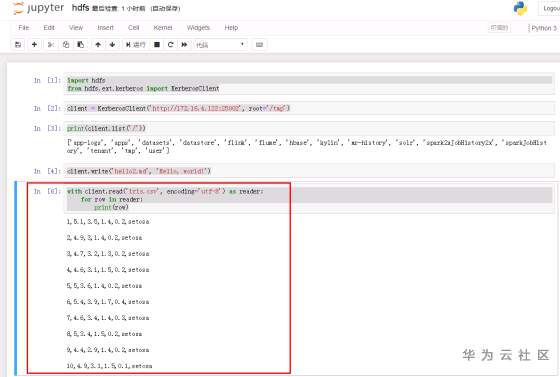560x377 pixels.
Task: Click the In [1] prompt label
Action: (x=47, y=80)
